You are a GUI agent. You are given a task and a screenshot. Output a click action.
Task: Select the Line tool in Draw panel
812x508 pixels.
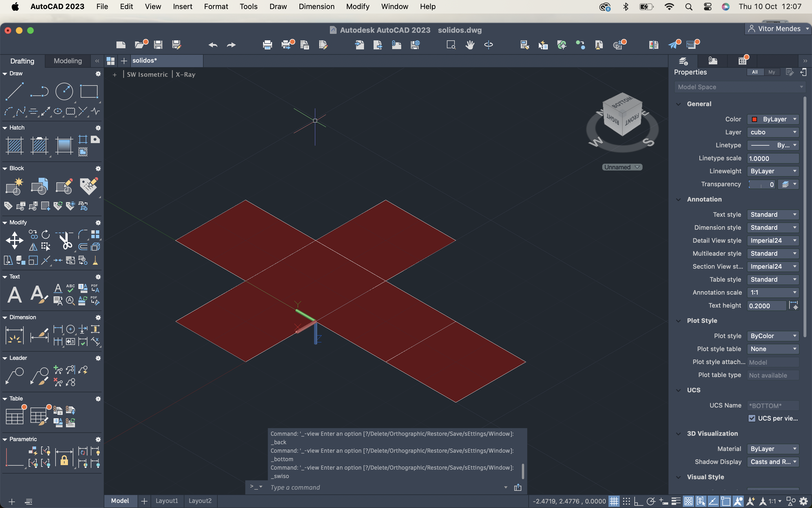(14, 91)
